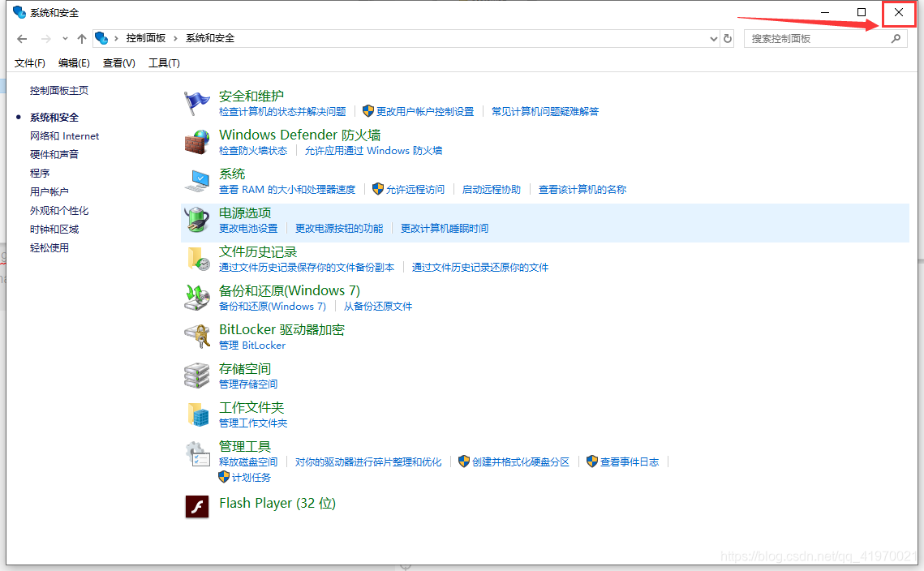Click 启动远程协助 link
This screenshot has height=571, width=924.
[492, 190]
